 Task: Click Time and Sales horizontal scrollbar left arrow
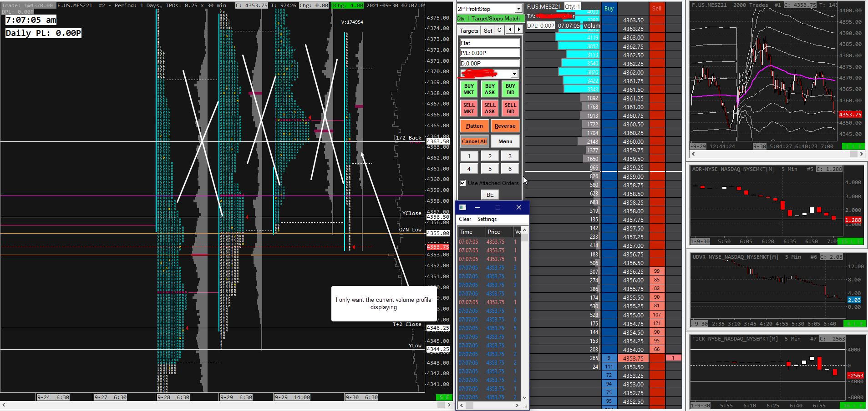point(462,405)
